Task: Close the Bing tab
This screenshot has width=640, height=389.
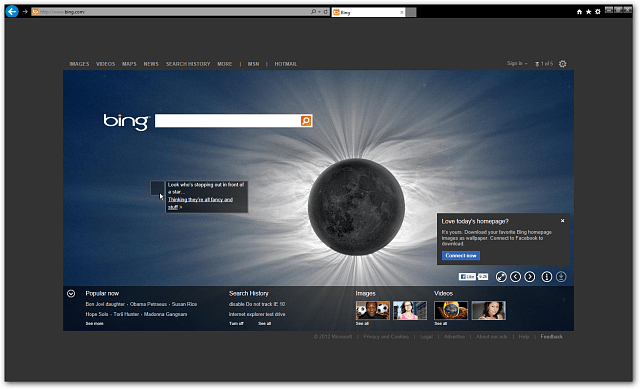Action: 402,12
